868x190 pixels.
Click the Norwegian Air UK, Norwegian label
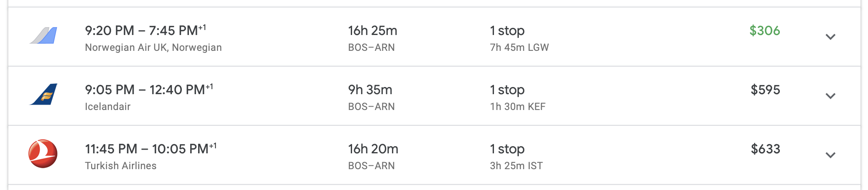point(153,47)
